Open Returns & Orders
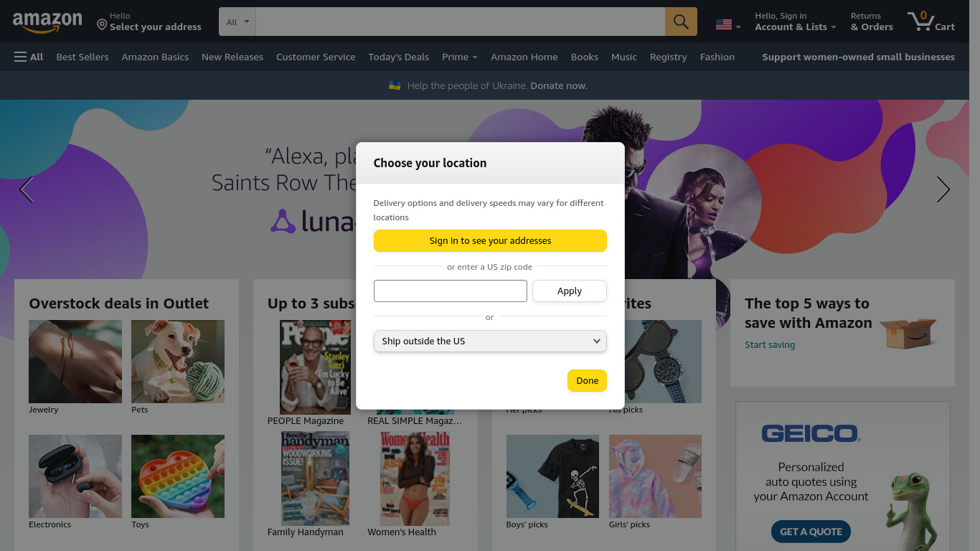 click(872, 22)
